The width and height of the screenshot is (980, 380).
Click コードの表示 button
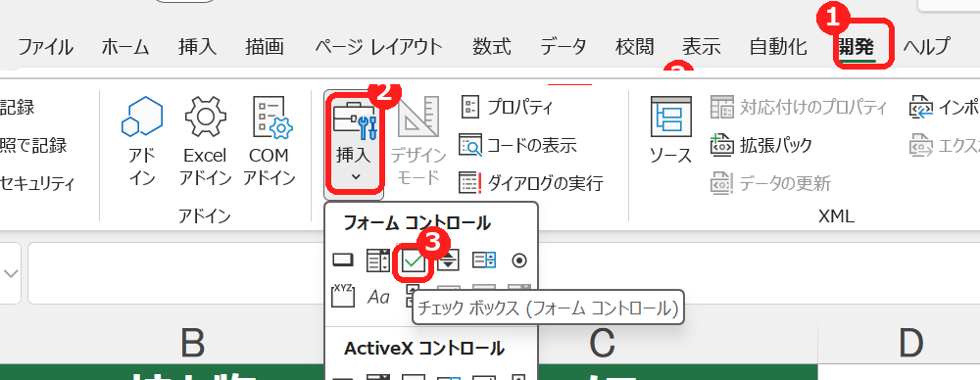pos(517,146)
